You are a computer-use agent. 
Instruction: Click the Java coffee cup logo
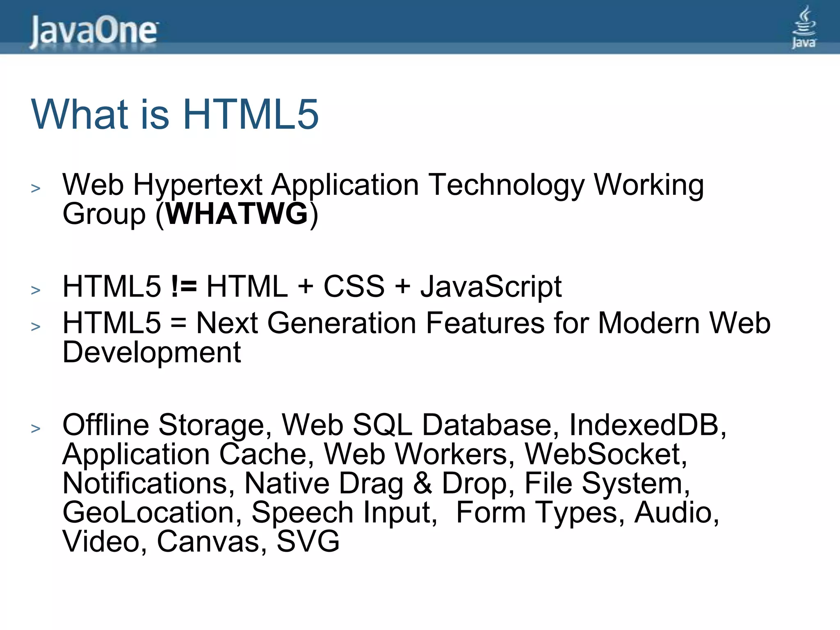coord(803,27)
